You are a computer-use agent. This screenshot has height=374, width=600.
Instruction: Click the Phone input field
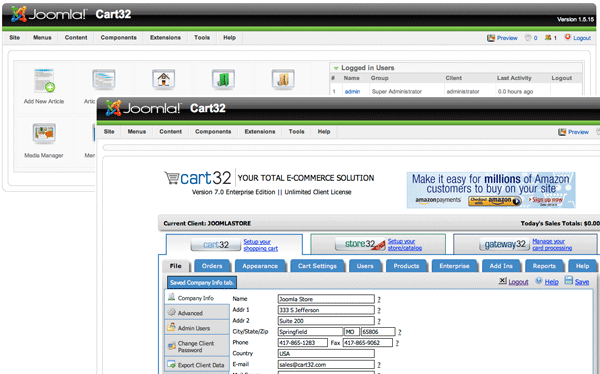pos(302,343)
